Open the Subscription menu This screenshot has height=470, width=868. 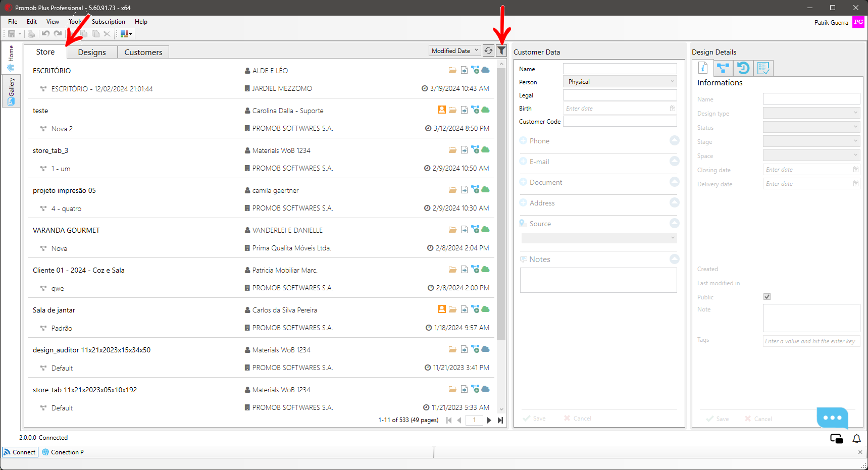coord(109,22)
